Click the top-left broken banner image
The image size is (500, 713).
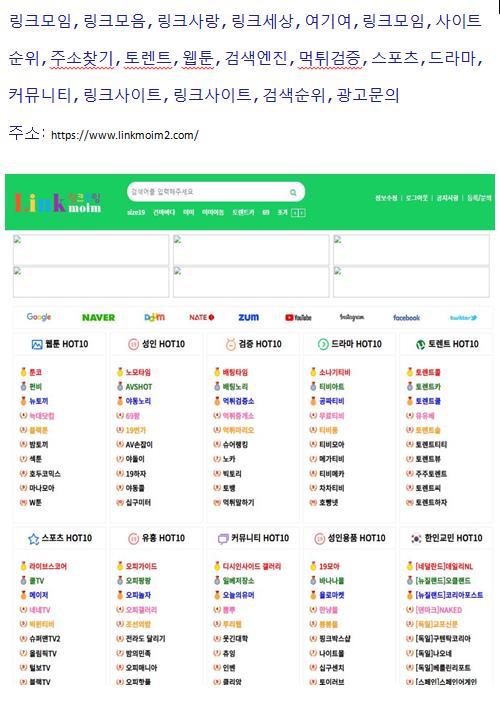91,250
